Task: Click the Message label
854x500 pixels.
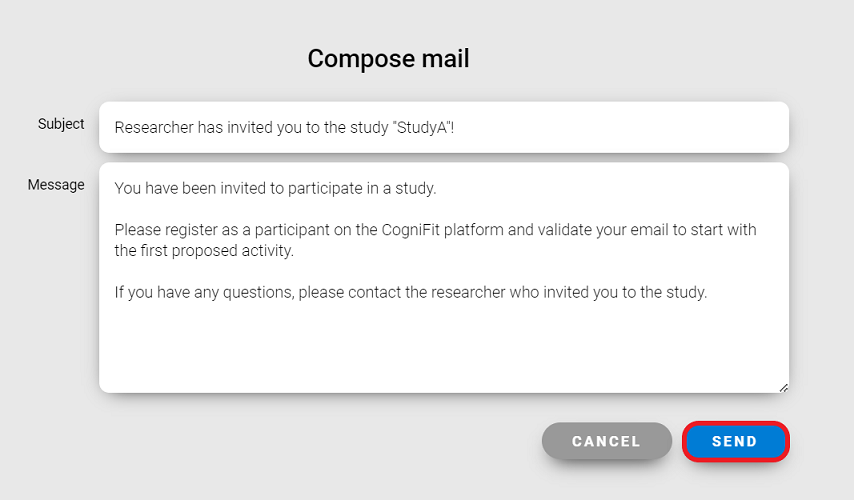Action: pos(56,185)
